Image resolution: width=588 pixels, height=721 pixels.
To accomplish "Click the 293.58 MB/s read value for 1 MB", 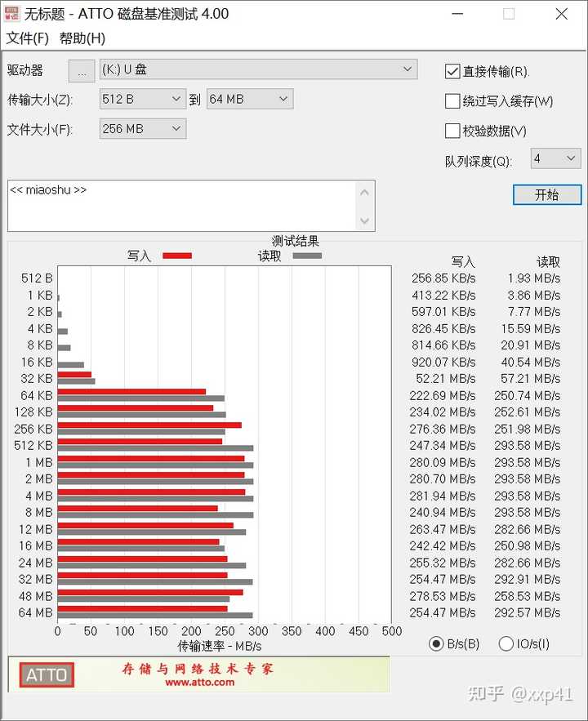I will coord(528,463).
